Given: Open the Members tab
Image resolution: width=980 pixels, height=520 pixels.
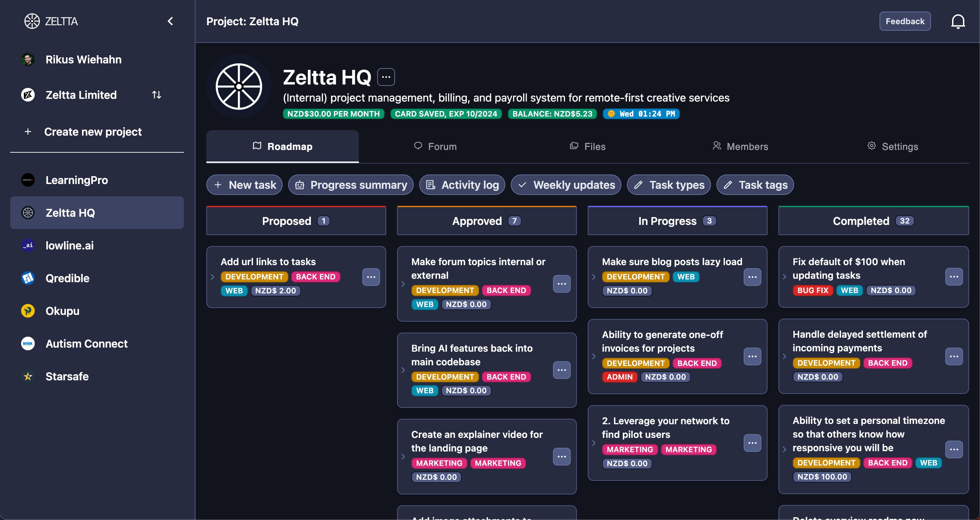Looking at the screenshot, I should [x=740, y=147].
